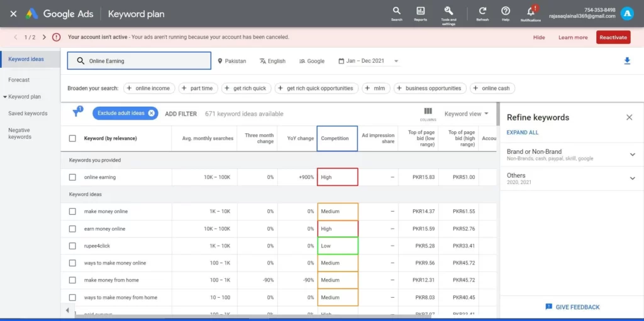Image resolution: width=644 pixels, height=321 pixels.
Task: Open the Notifications bell
Action: (x=531, y=13)
